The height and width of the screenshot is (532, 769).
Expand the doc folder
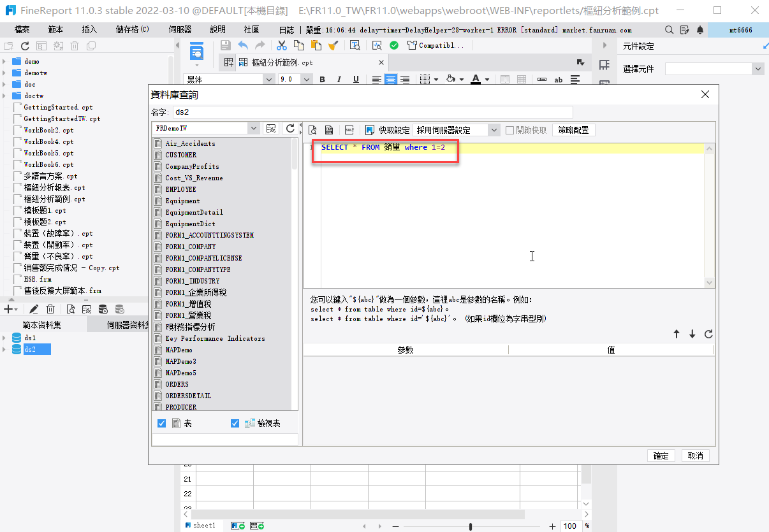tap(4, 84)
